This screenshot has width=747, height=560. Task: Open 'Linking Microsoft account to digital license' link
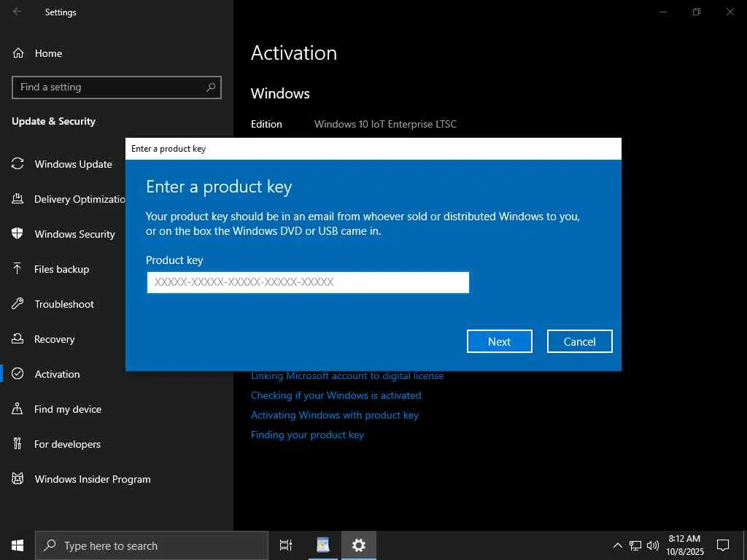[x=347, y=376]
